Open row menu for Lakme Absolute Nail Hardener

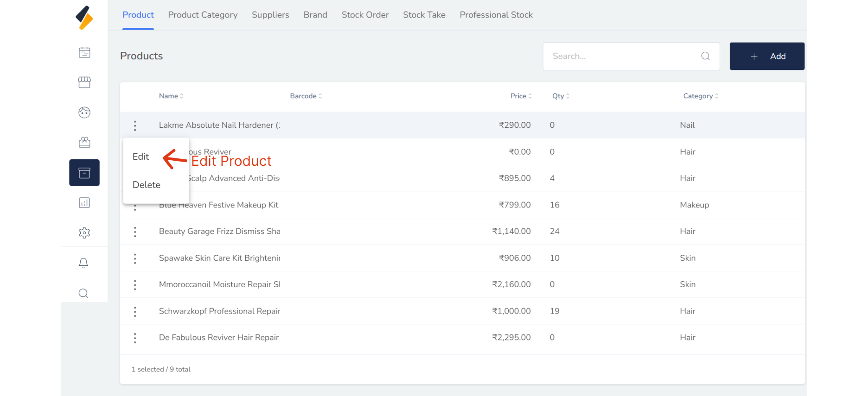pos(135,126)
